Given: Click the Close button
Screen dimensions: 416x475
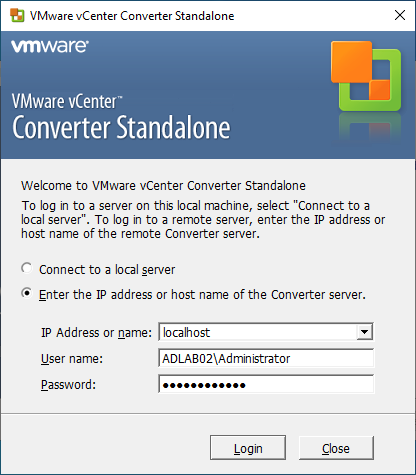Looking at the screenshot, I should click(336, 448).
